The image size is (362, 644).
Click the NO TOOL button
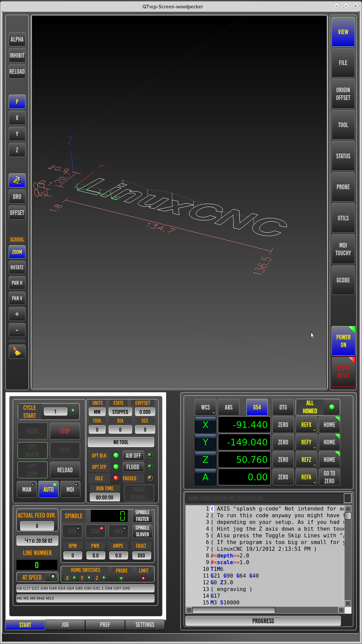[x=121, y=442]
